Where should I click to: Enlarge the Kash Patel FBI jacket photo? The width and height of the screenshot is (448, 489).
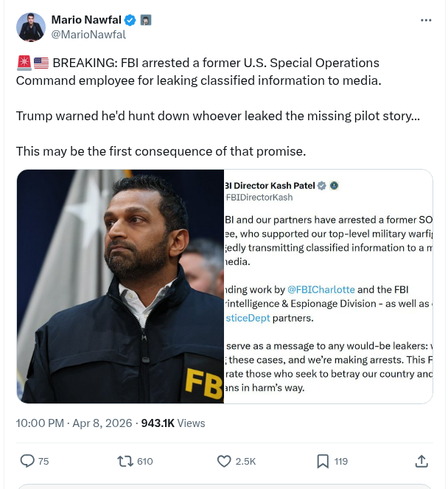click(120, 286)
